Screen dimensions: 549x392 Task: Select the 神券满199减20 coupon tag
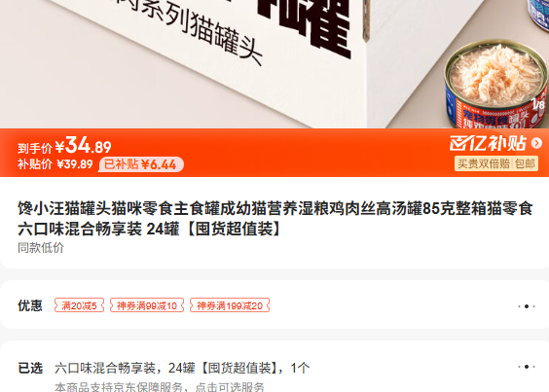pyautogui.click(x=230, y=305)
